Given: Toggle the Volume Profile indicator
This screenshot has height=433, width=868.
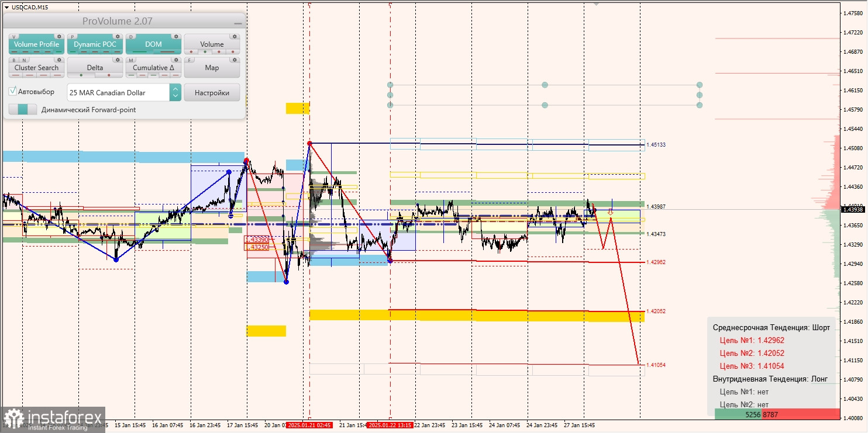Looking at the screenshot, I should [x=36, y=44].
